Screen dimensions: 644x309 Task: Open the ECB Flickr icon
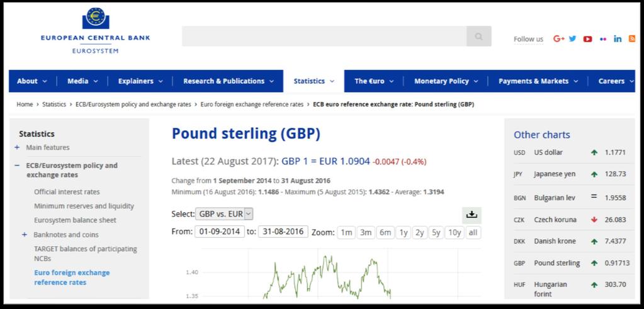click(x=603, y=39)
